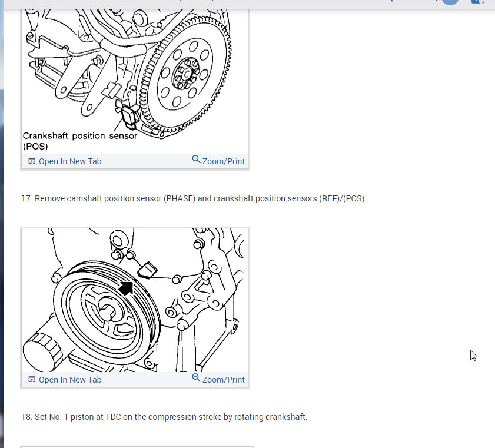The height and width of the screenshot is (448, 495).
Task: Open crankshaft sensor diagram in new tab
Action: click(x=65, y=161)
